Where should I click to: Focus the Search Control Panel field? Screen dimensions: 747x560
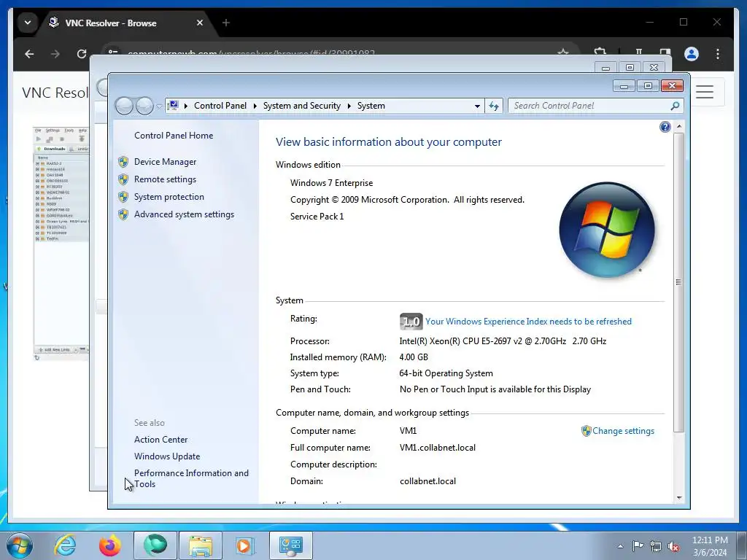click(596, 106)
